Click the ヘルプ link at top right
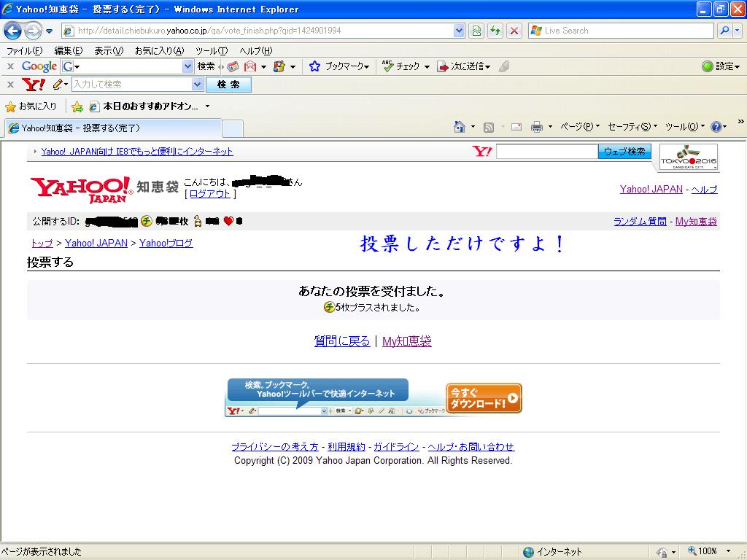The width and height of the screenshot is (747, 560). pos(704,189)
